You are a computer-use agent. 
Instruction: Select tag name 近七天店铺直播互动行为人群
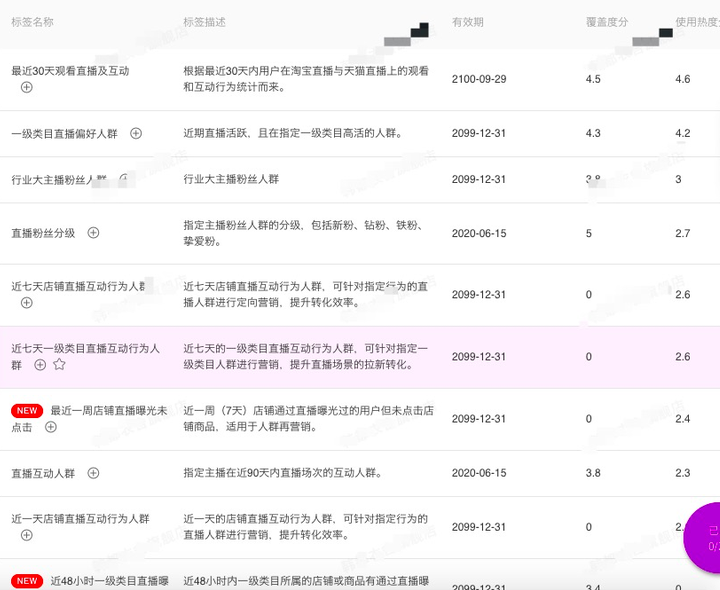coord(79,287)
